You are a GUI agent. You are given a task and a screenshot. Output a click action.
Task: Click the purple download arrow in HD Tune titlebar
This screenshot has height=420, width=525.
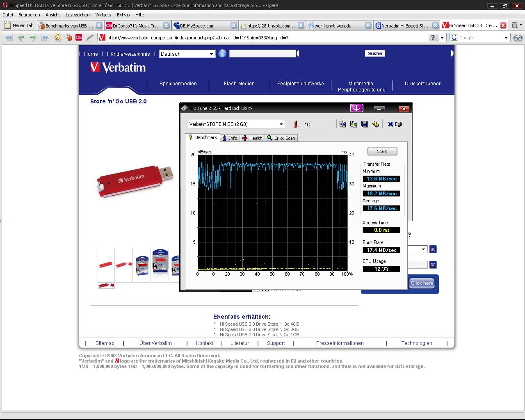click(x=356, y=108)
